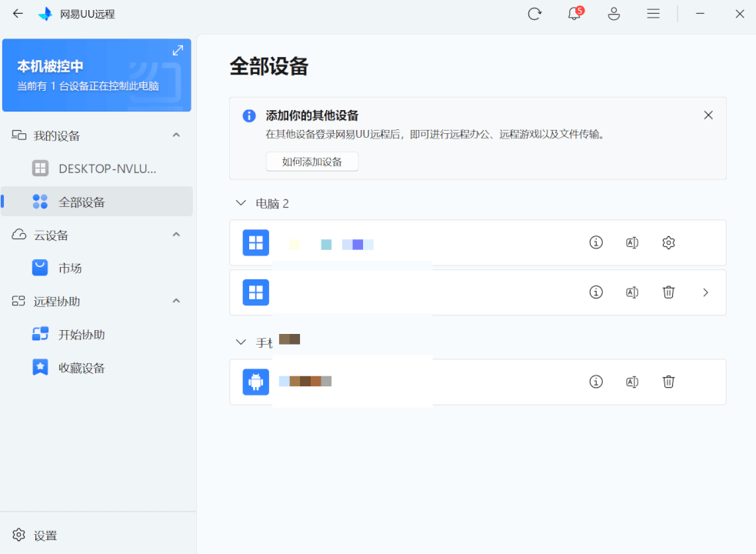Collapse the 手机 device group

coord(241,342)
